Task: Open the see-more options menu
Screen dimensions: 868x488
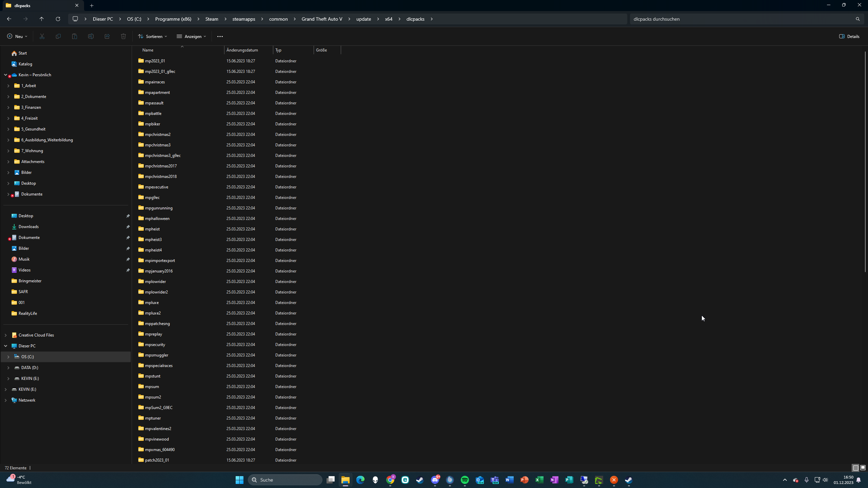Action: pos(220,36)
